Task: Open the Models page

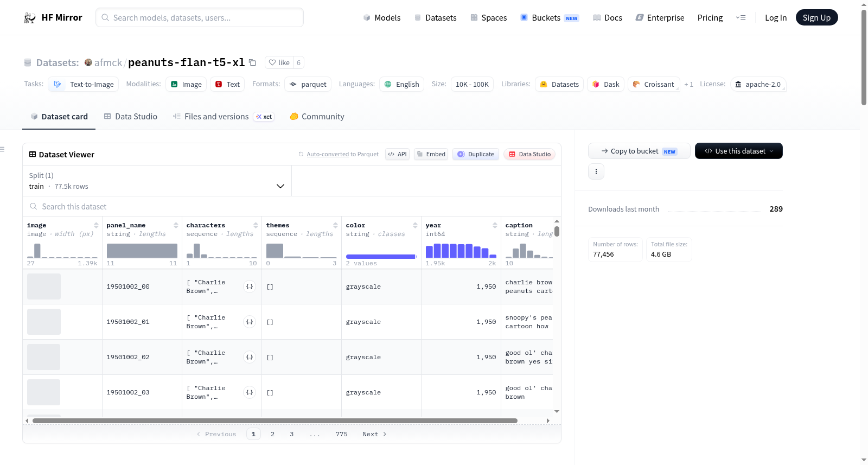Action: (382, 18)
